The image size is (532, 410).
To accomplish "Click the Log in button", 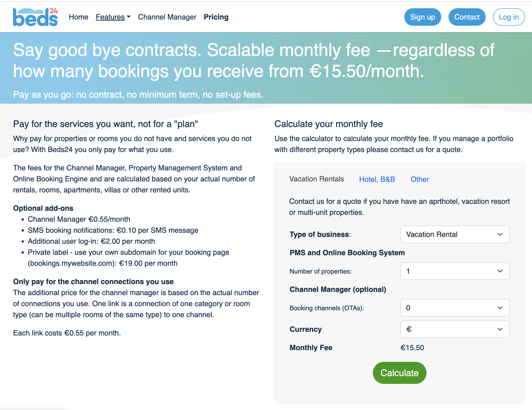I will point(508,17).
